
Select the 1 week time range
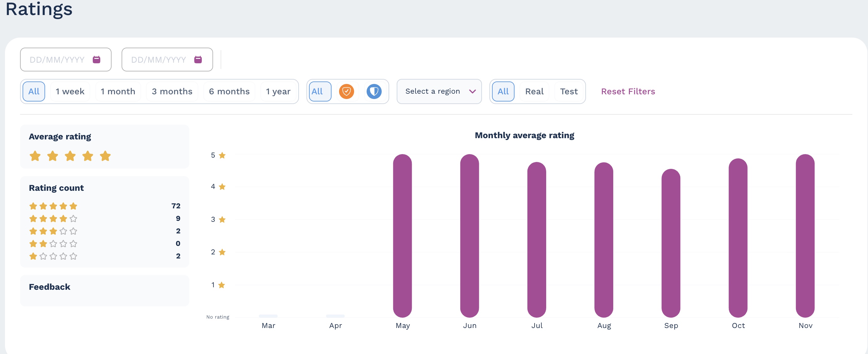coord(70,91)
